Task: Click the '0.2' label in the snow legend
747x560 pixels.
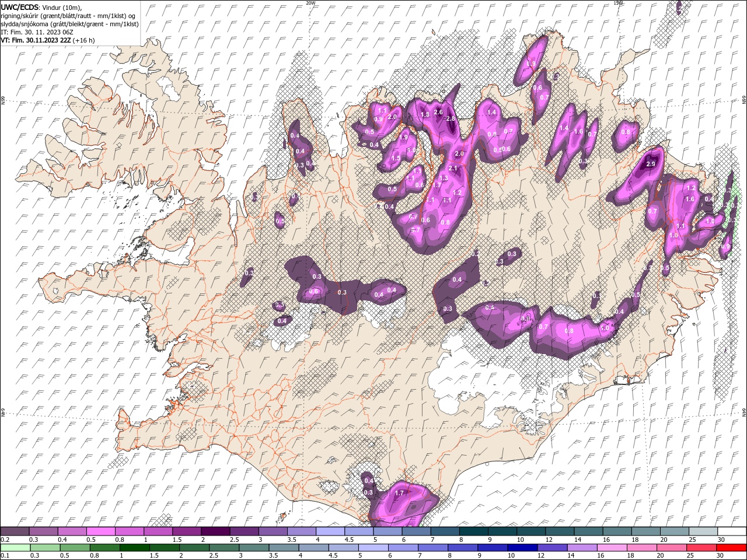Action: (x=5, y=540)
